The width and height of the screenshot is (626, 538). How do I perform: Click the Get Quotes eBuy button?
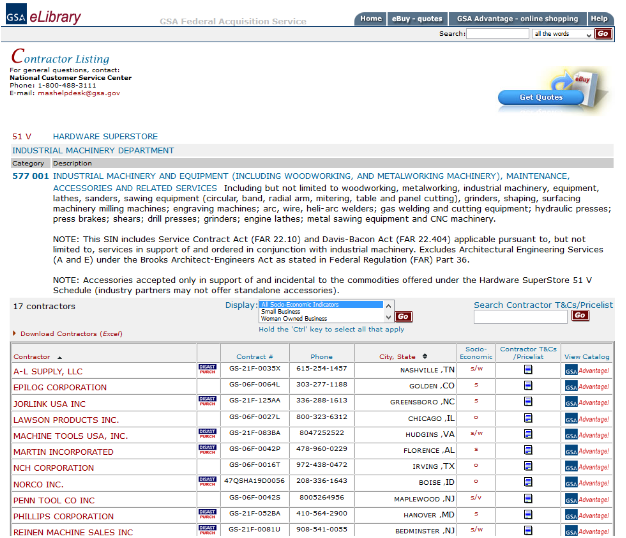(541, 97)
